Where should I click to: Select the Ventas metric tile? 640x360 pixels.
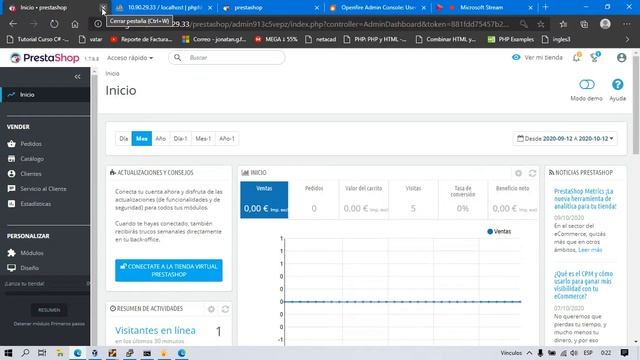[x=264, y=200]
